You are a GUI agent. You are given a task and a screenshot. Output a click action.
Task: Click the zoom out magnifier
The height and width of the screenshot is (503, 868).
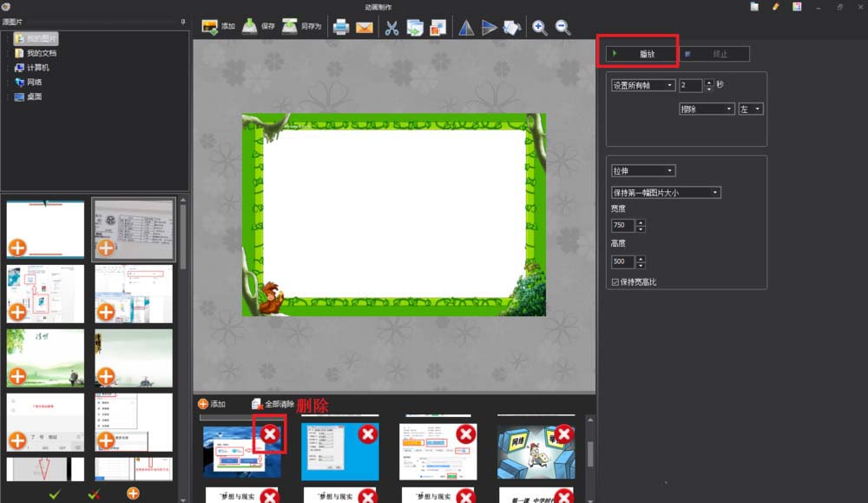563,27
